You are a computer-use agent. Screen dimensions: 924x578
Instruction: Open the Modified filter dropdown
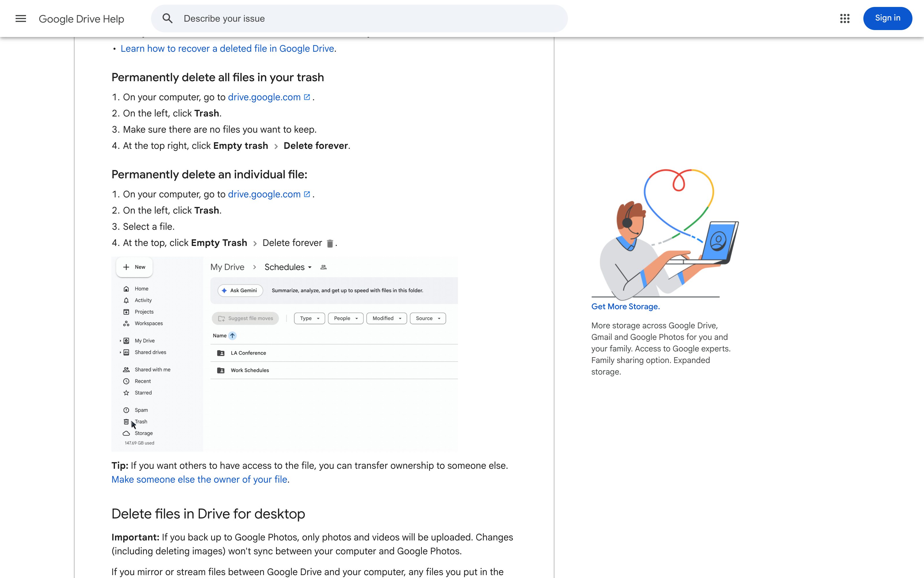pos(386,318)
